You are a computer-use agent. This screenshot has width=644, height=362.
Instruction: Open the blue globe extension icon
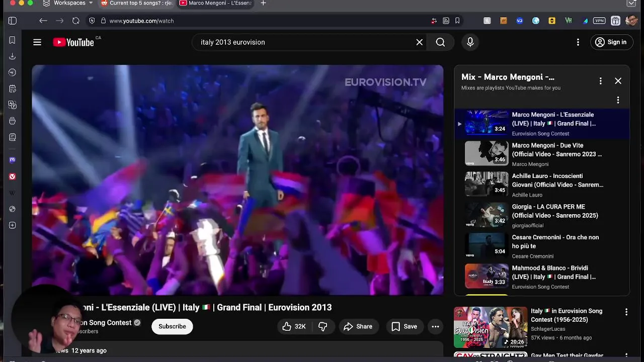536,21
